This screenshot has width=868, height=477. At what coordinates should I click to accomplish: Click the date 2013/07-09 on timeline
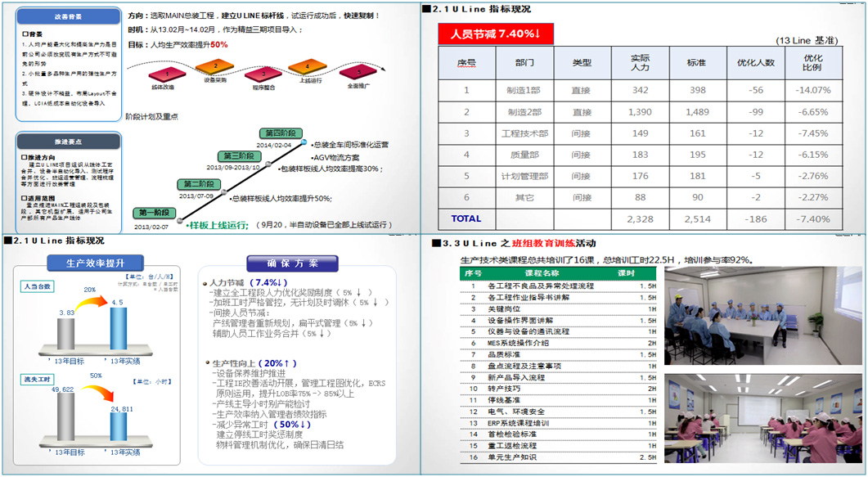196,196
